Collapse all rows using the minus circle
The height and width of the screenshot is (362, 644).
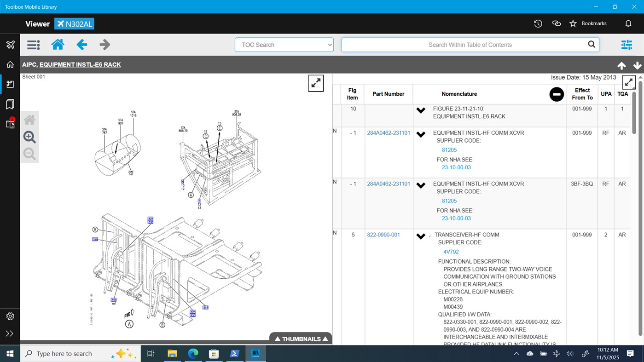556,94
